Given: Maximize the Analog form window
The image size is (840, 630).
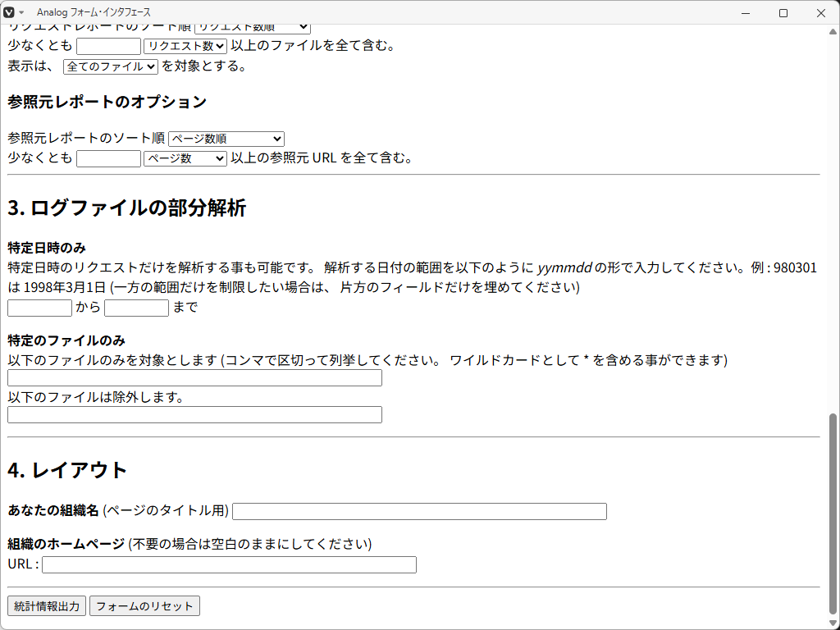Looking at the screenshot, I should 783,12.
